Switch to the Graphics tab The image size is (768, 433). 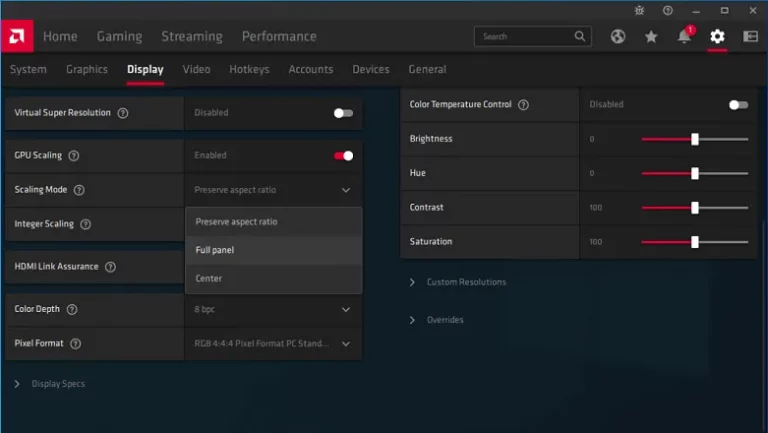pos(87,70)
